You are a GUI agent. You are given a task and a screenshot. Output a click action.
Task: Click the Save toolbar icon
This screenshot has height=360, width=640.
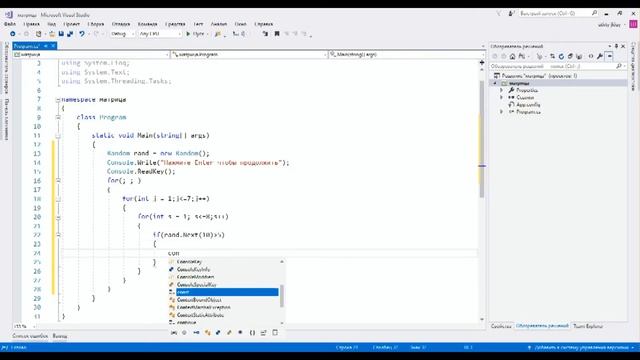(61, 34)
